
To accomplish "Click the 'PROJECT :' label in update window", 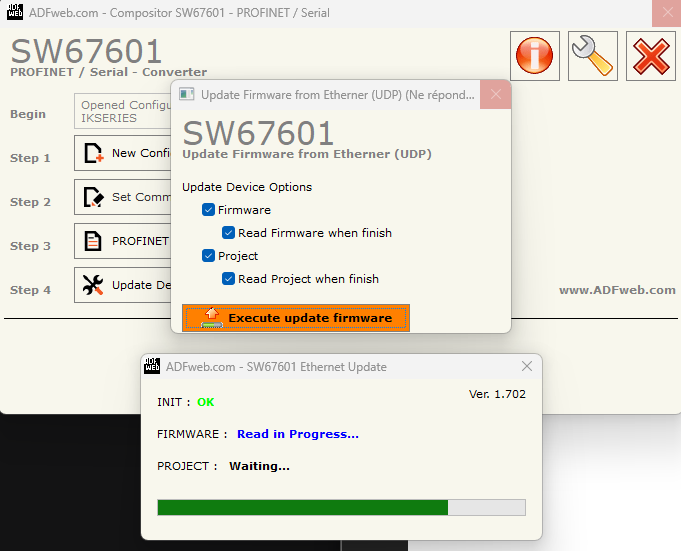I will (187, 466).
